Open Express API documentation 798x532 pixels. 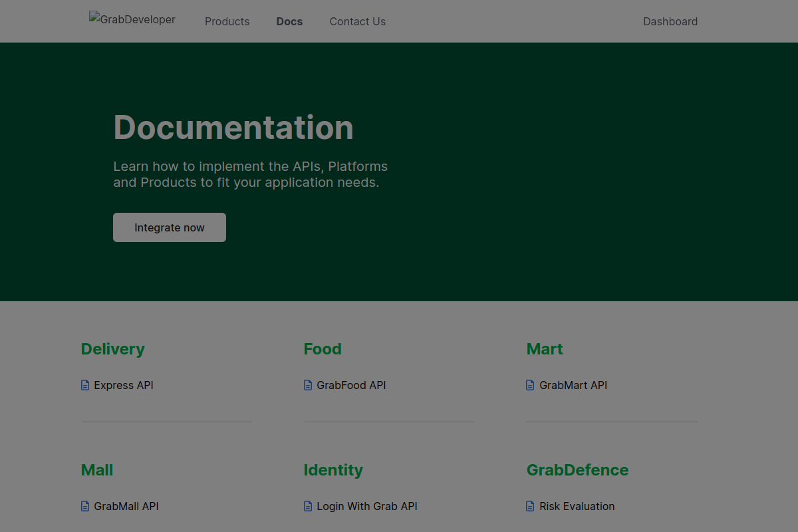pos(124,385)
